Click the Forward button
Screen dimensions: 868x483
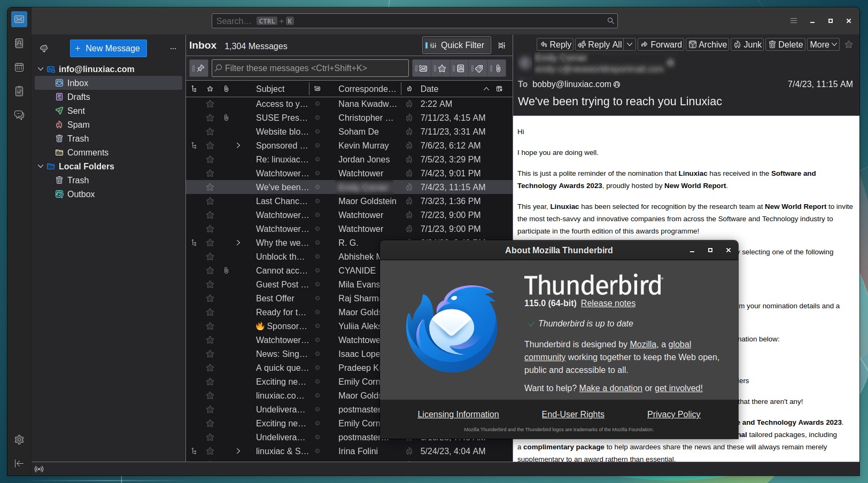(661, 44)
